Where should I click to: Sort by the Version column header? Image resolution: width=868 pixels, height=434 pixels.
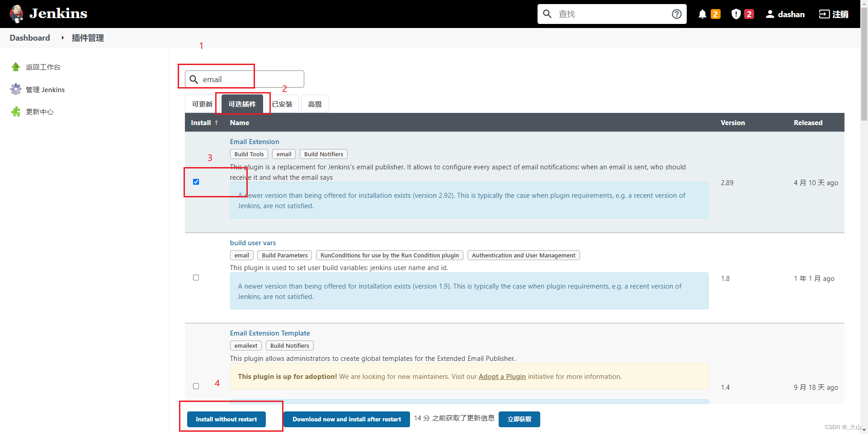tap(733, 123)
